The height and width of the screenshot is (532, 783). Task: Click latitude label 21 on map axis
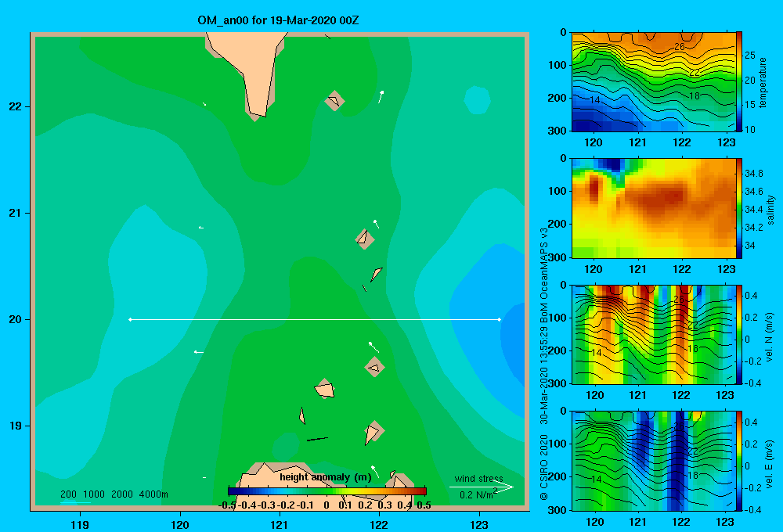point(16,213)
